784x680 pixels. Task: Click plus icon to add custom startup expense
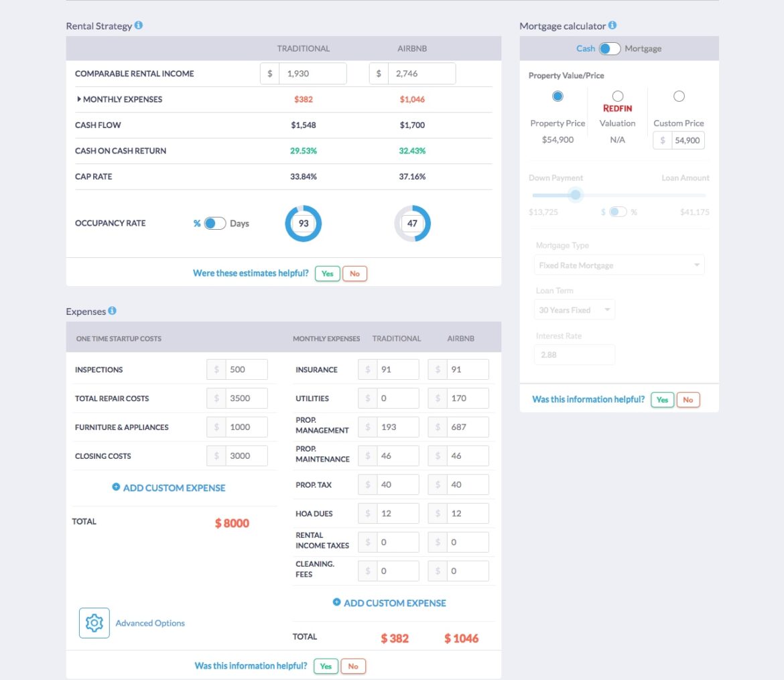(x=117, y=488)
